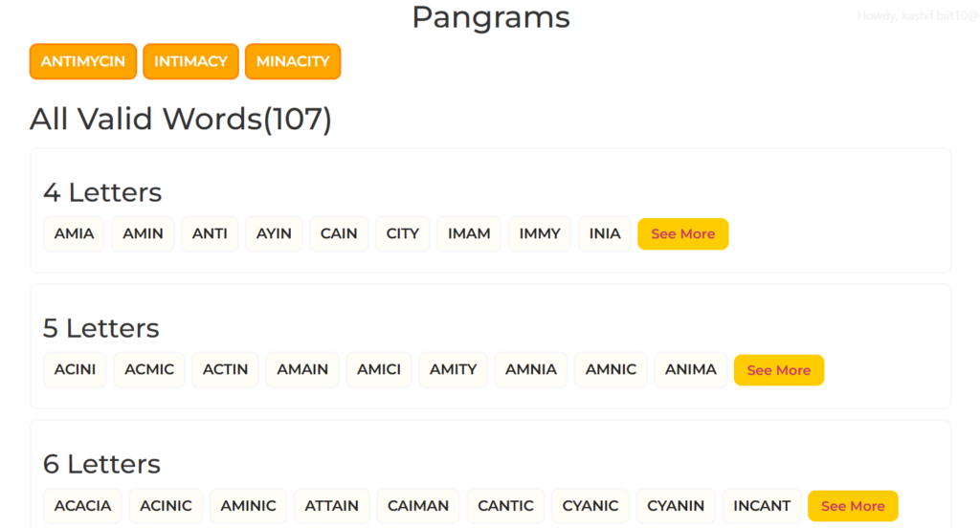Choose the INIA word chip

coord(605,233)
